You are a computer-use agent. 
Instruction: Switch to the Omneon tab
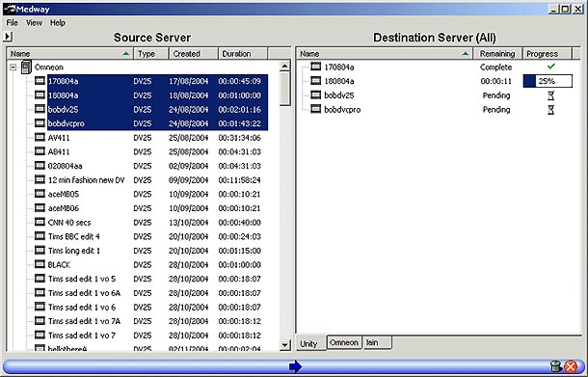pos(344,342)
